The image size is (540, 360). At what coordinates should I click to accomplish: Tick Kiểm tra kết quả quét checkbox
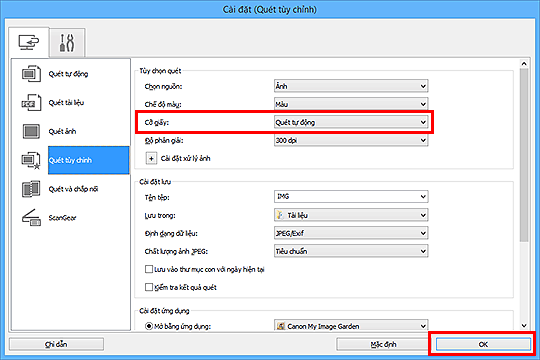tap(149, 287)
